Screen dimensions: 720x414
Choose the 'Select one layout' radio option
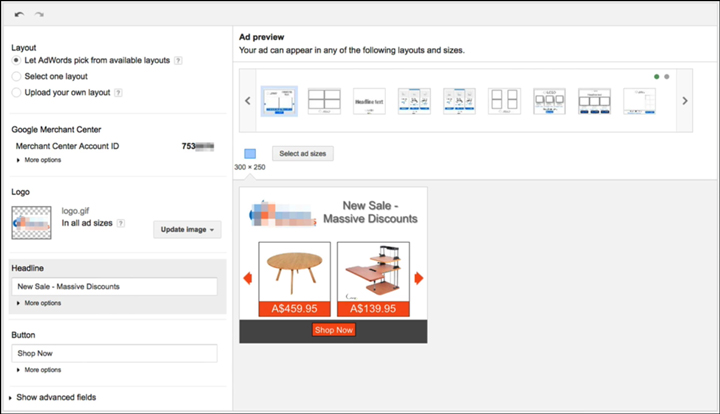[16, 76]
